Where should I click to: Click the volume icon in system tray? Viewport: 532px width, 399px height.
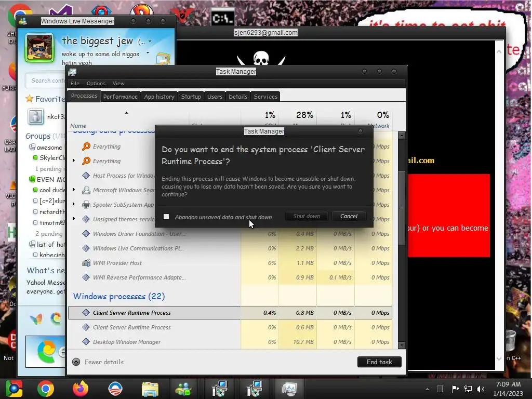(481, 389)
